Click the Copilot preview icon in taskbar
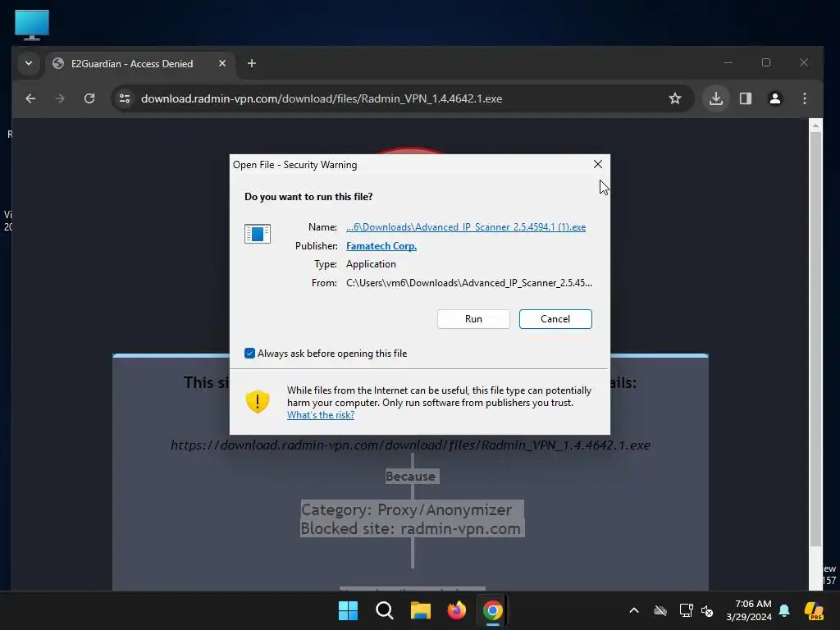Image resolution: width=840 pixels, height=630 pixels. (814, 610)
